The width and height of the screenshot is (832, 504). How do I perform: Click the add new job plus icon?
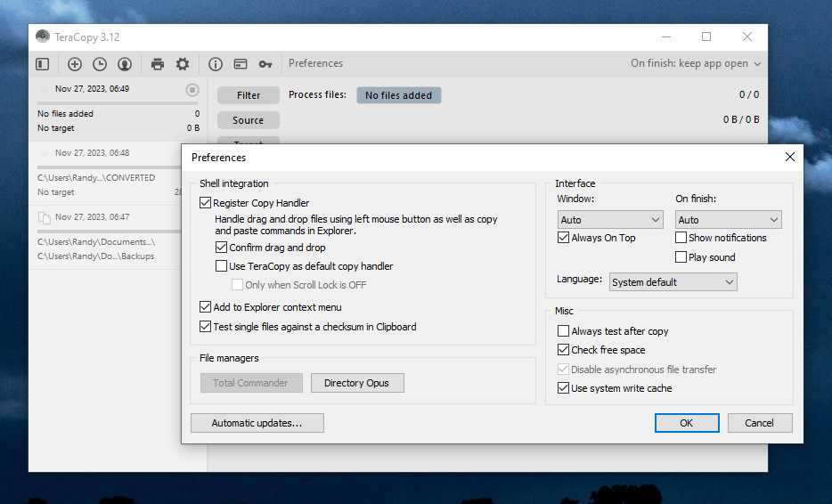pyautogui.click(x=75, y=64)
